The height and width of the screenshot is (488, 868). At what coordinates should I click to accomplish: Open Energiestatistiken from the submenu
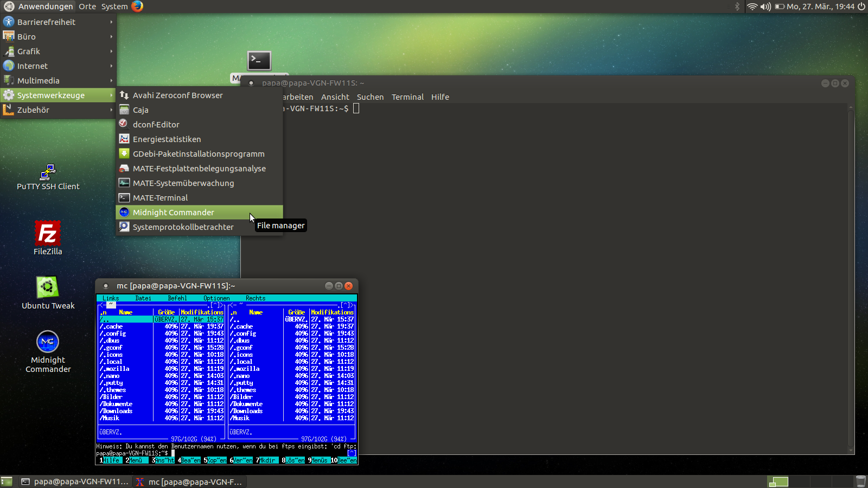(200, 139)
